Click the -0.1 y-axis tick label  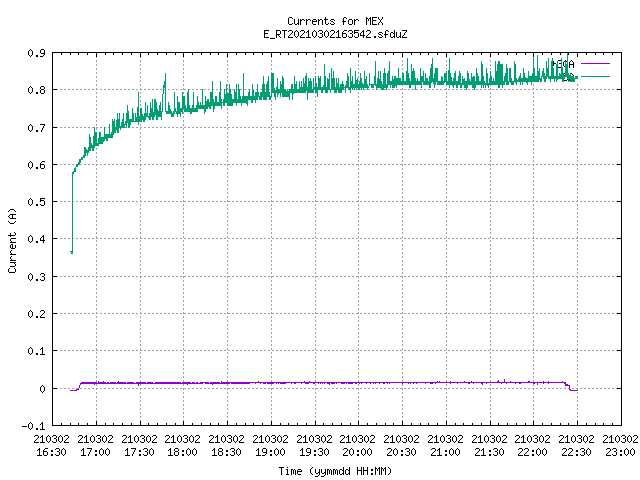(x=33, y=426)
